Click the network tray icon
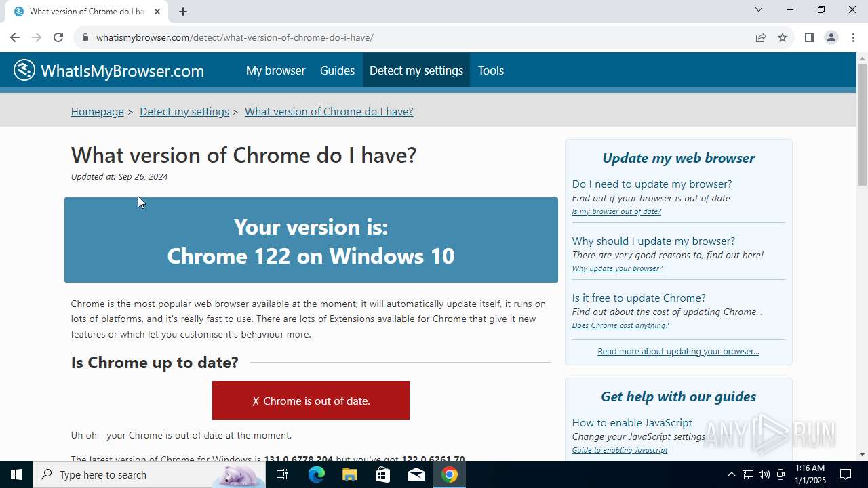This screenshot has width=868, height=488. (747, 474)
